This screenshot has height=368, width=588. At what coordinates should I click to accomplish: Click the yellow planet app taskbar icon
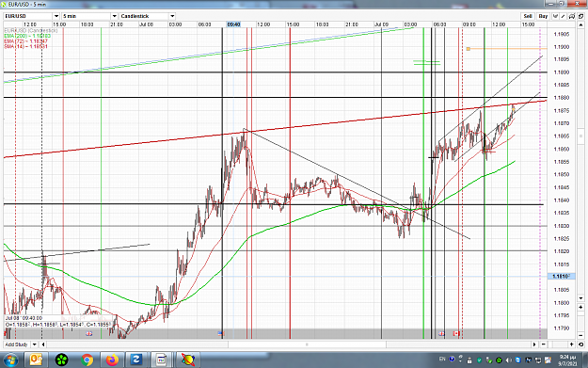(188, 360)
